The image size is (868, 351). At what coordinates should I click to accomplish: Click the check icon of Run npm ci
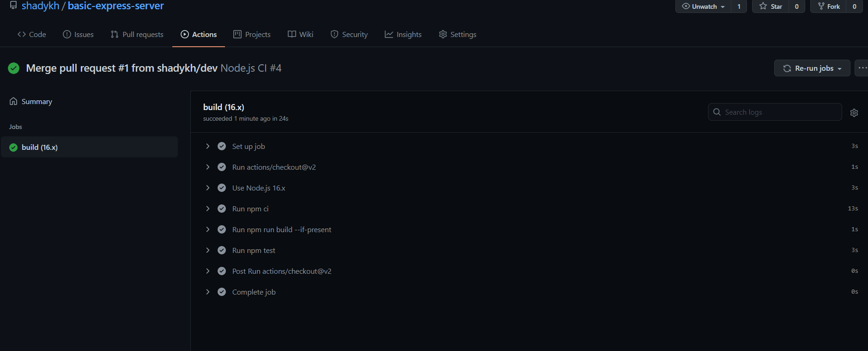pos(222,209)
